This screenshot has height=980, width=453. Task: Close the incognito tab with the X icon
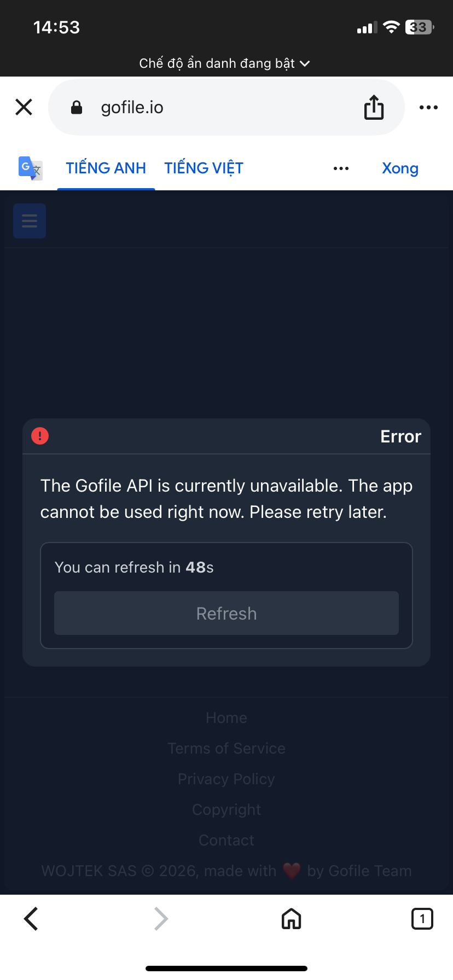coord(24,107)
